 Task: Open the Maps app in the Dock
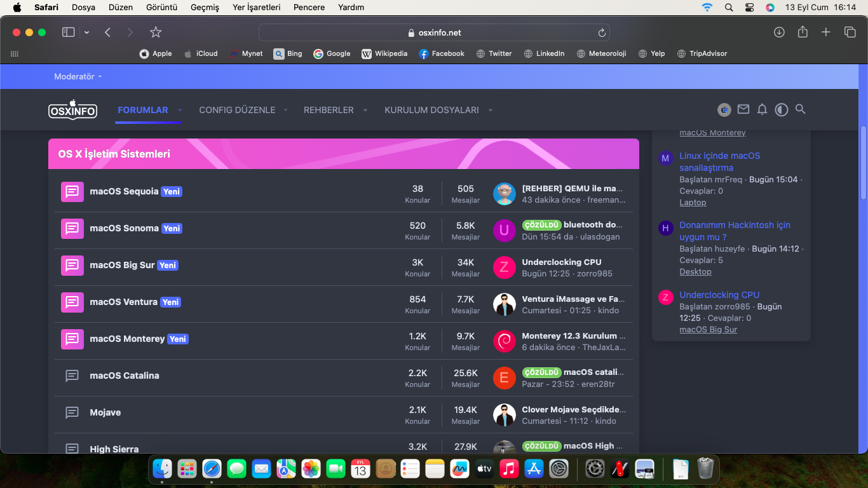[x=286, y=469]
